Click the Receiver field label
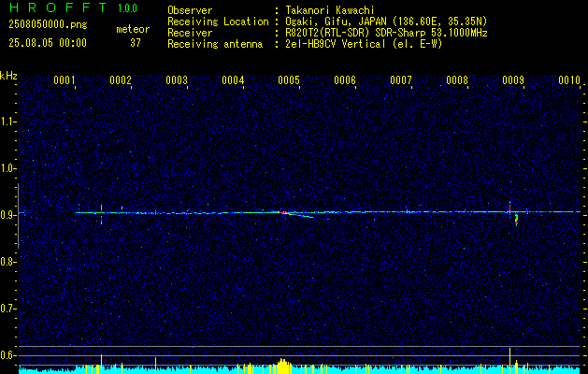The image size is (588, 374). point(190,34)
